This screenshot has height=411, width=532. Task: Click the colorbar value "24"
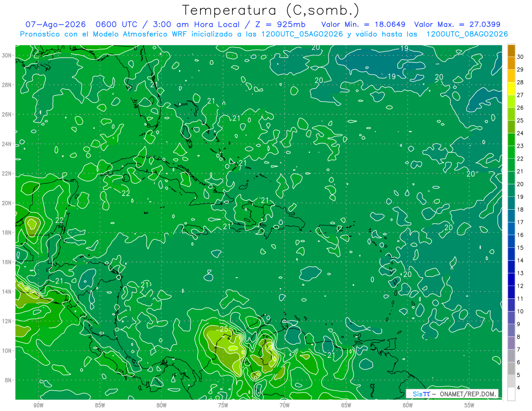pyautogui.click(x=520, y=133)
